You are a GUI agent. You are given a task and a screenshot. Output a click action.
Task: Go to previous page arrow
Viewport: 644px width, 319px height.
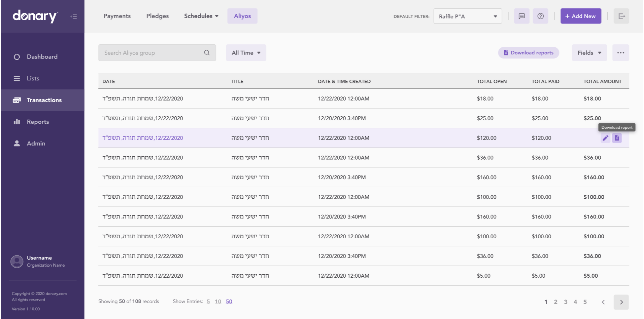click(603, 302)
